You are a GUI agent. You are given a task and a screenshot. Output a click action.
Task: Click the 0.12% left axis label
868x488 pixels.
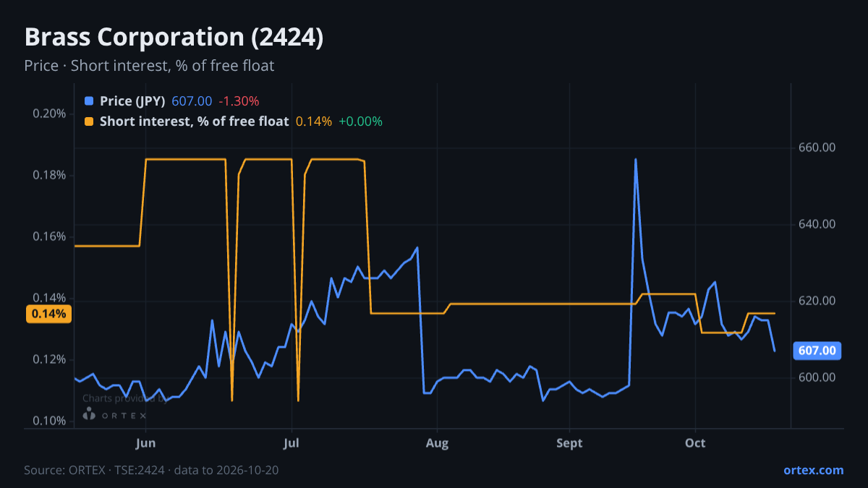point(49,360)
